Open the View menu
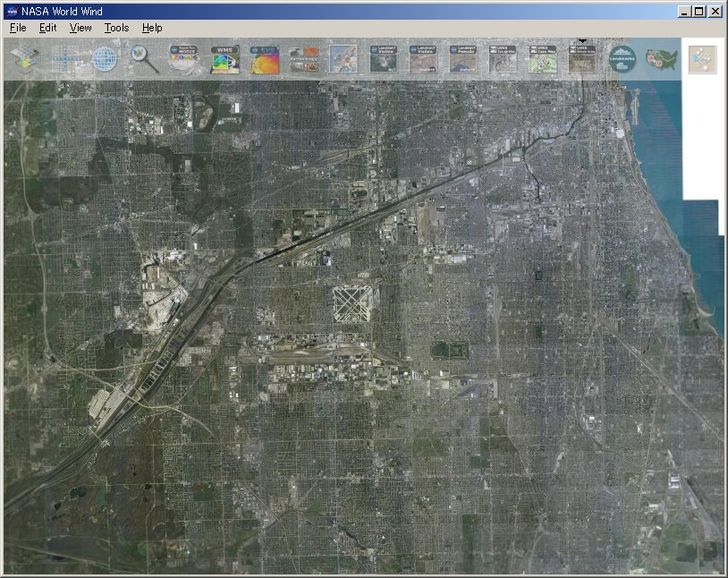 point(80,28)
